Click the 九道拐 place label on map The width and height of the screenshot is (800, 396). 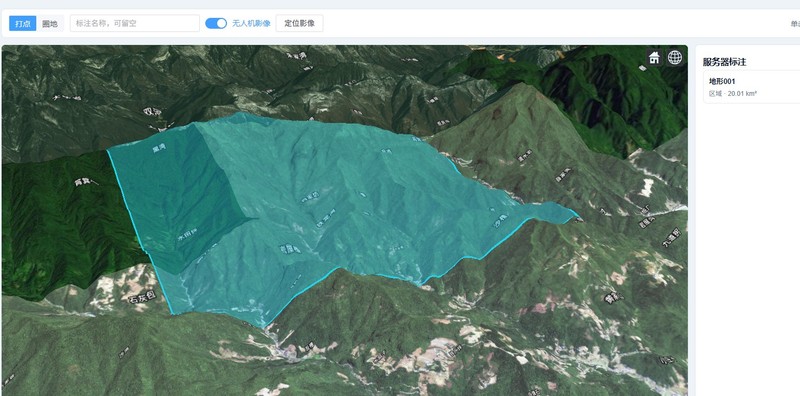pos(672,237)
